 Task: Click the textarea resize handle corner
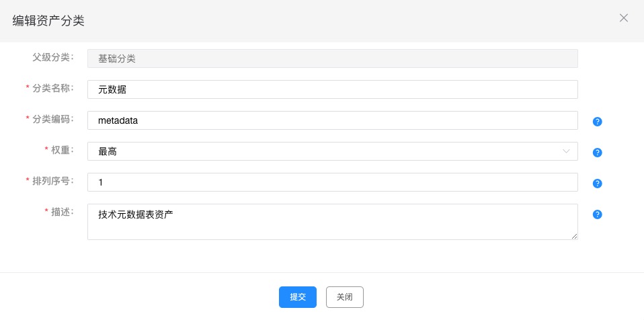pos(574,236)
